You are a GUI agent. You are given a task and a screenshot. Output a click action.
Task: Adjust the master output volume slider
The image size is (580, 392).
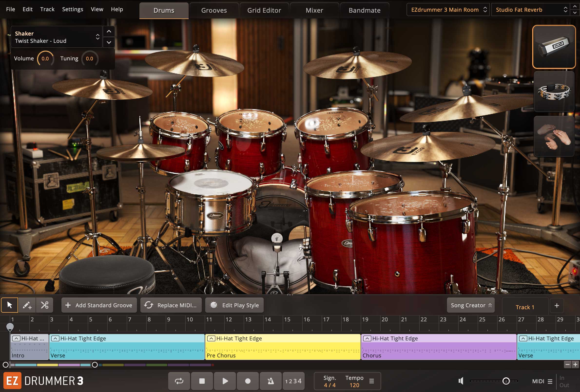click(x=506, y=381)
